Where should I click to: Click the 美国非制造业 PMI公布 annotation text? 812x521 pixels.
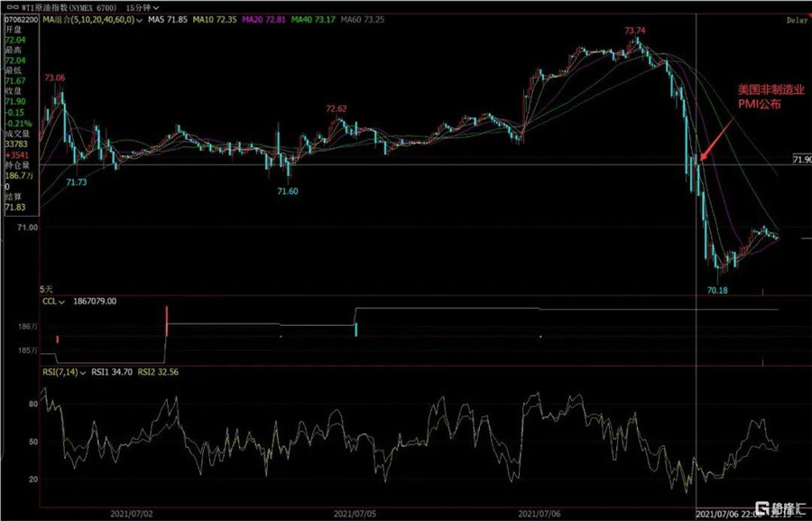tap(758, 97)
